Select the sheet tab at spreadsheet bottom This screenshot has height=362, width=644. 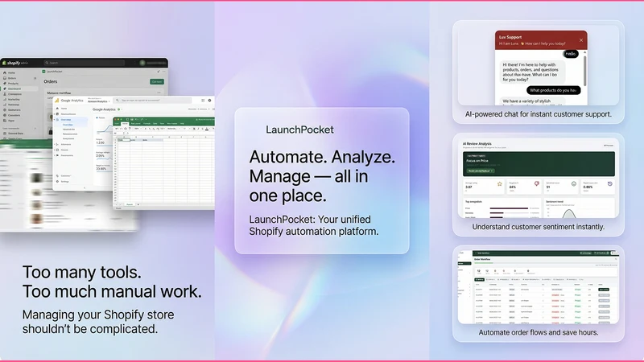coord(130,204)
